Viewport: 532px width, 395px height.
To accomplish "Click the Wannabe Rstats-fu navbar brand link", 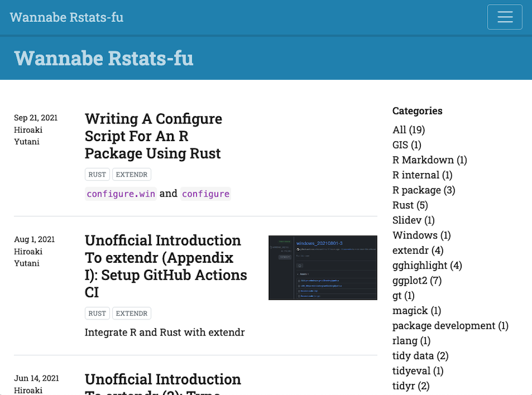I will [67, 17].
